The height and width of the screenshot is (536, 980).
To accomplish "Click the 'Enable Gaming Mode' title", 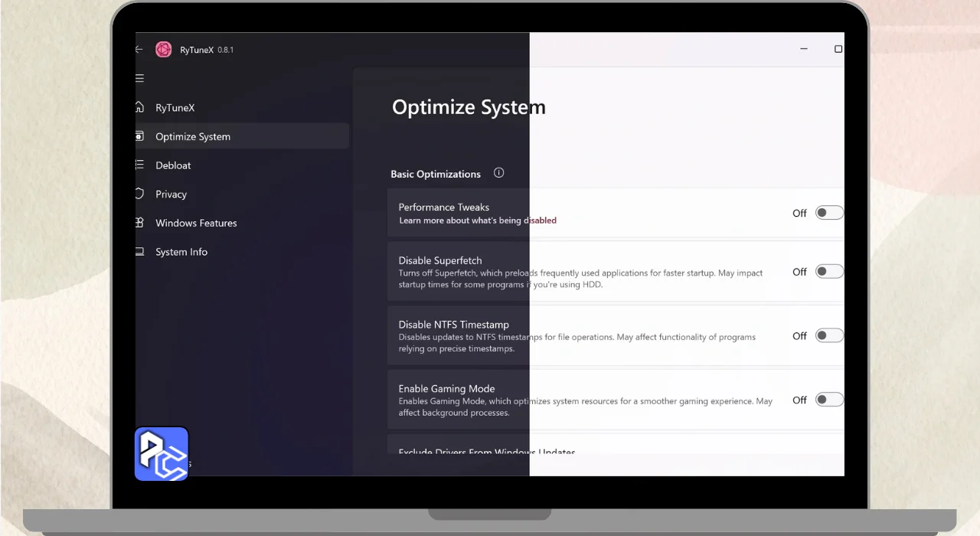I will pyautogui.click(x=447, y=389).
